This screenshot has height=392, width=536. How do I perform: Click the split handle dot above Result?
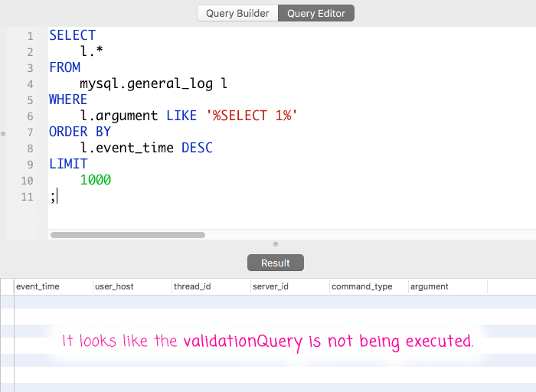pyautogui.click(x=276, y=244)
